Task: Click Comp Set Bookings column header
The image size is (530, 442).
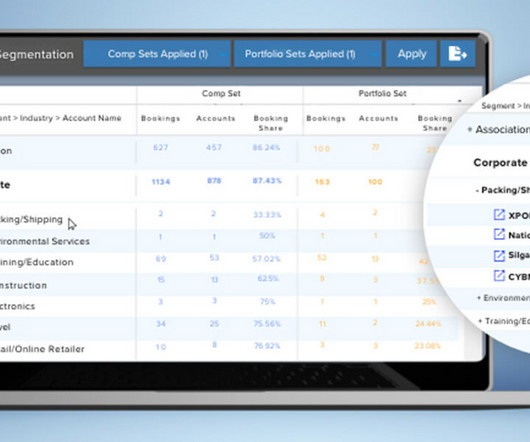Action: 160,118
